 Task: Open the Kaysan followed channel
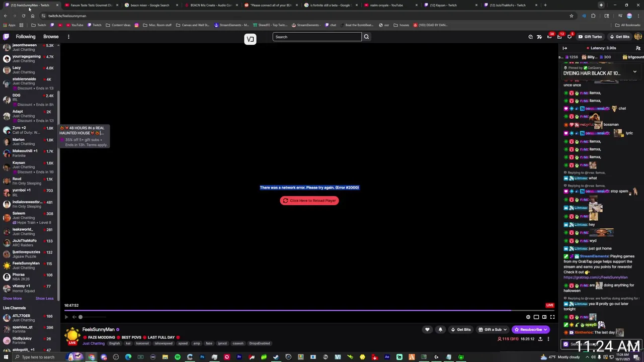coord(29,167)
